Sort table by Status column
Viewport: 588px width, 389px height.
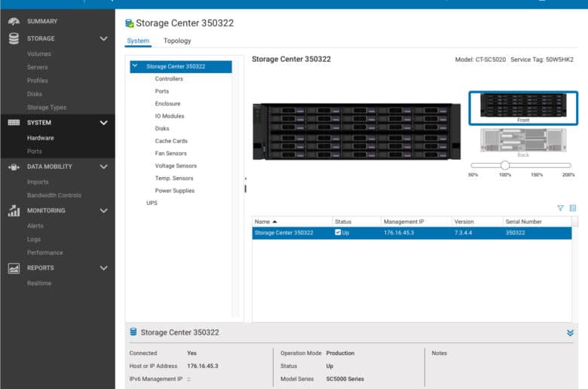click(357, 222)
